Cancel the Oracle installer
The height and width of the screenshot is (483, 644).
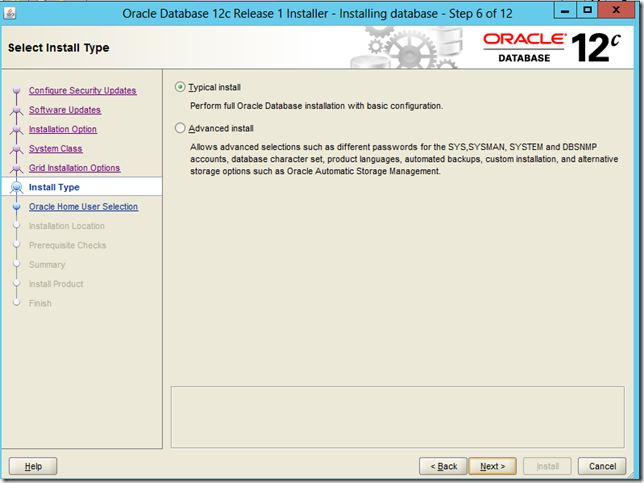602,466
